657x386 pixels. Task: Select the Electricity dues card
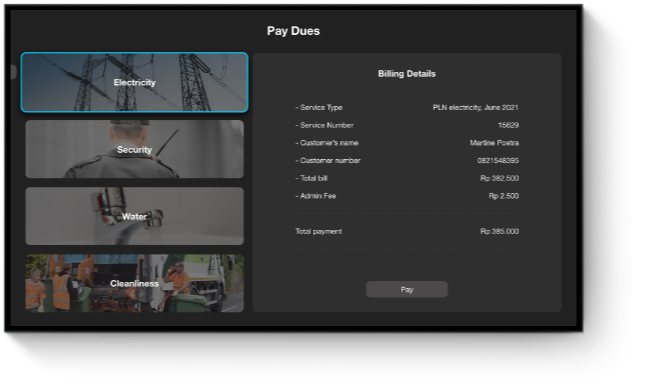pos(135,82)
